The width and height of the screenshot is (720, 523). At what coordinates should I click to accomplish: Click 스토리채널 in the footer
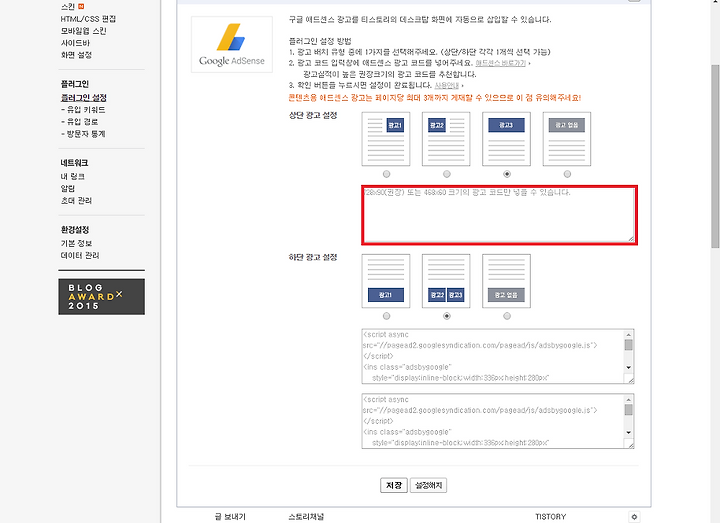point(306,517)
